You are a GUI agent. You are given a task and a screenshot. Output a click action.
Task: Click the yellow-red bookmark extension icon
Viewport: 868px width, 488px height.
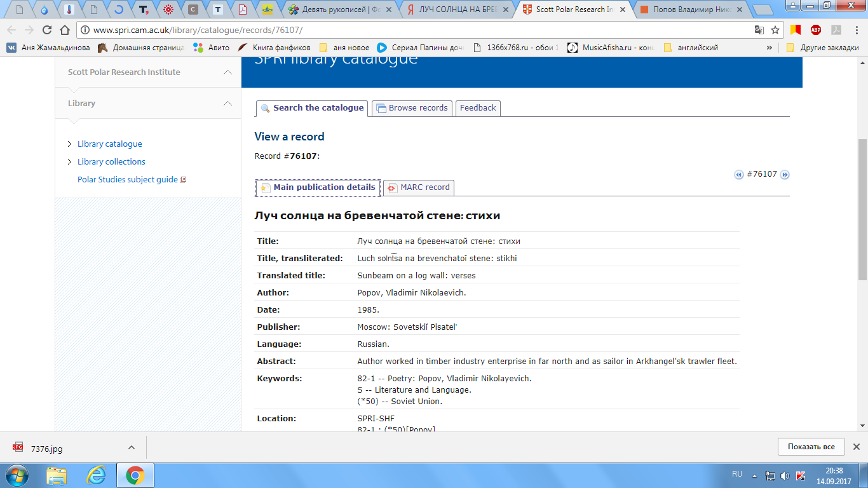(x=796, y=30)
